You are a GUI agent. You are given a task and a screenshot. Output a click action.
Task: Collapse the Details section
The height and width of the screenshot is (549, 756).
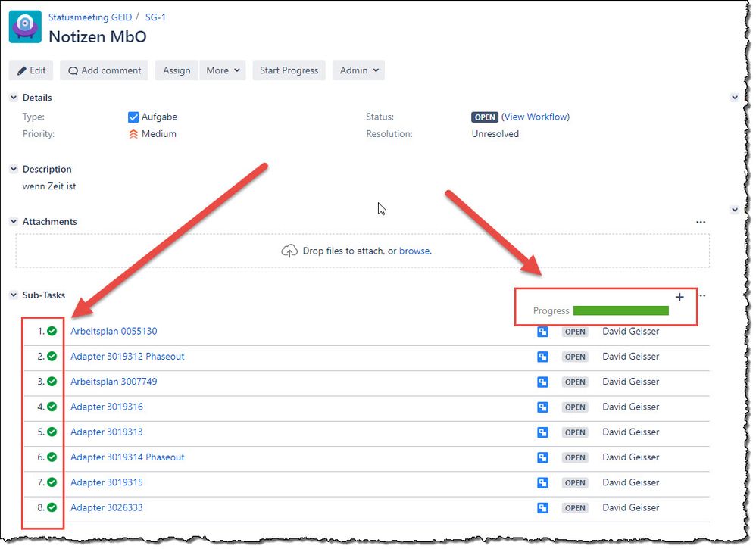coord(14,98)
